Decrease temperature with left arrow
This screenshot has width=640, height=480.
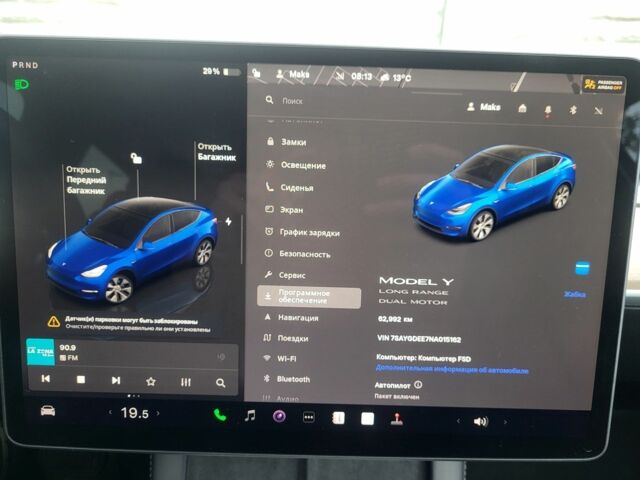pos(110,413)
